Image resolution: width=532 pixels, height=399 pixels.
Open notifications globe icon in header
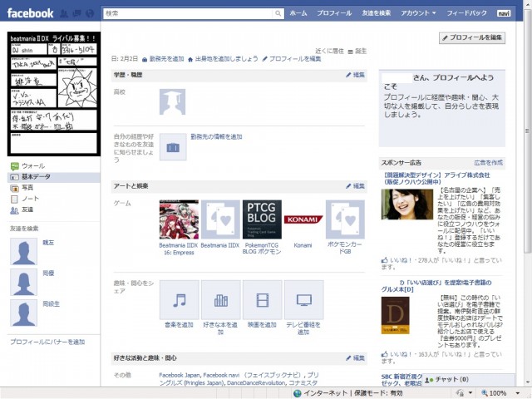(90, 13)
